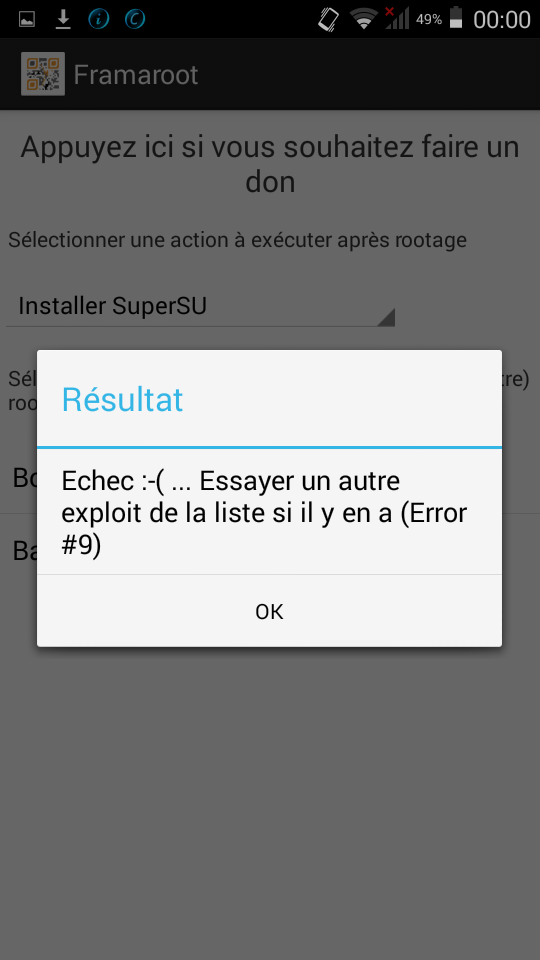The width and height of the screenshot is (540, 960).
Task: Open the Installer SuperSU dropdown
Action: coord(200,306)
